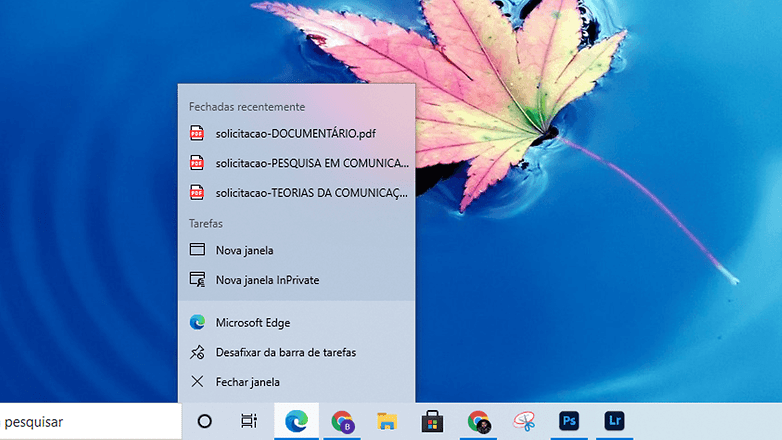Open Cortana circle button on taskbar
Screen dimensions: 782x440
click(x=204, y=422)
